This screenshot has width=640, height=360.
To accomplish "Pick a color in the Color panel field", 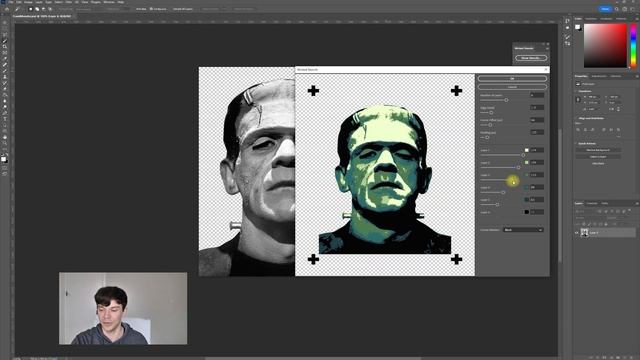I will 605,46.
